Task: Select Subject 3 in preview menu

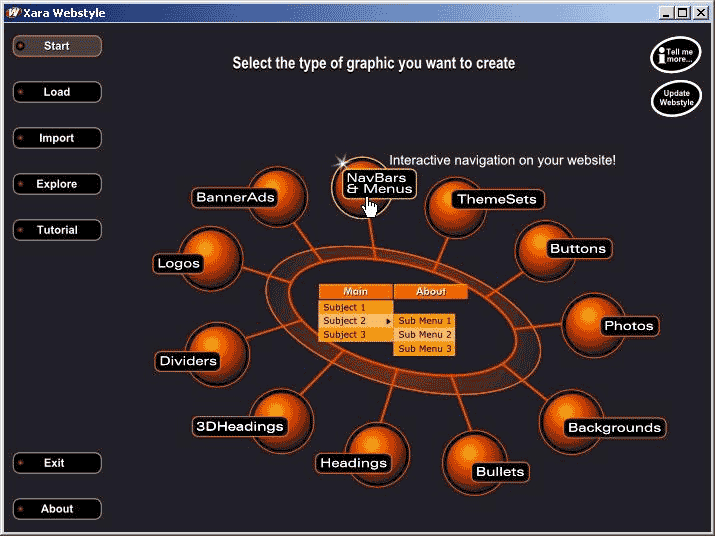Action: coord(356,334)
